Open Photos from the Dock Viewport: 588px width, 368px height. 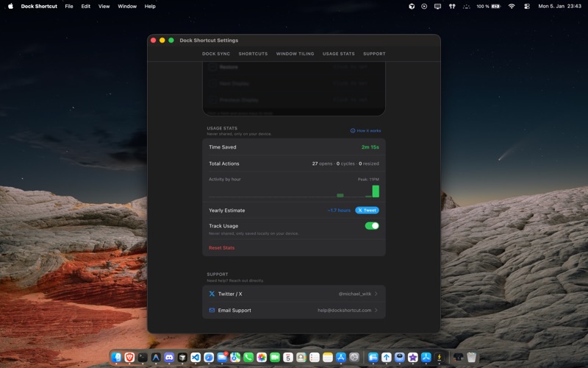tap(262, 357)
